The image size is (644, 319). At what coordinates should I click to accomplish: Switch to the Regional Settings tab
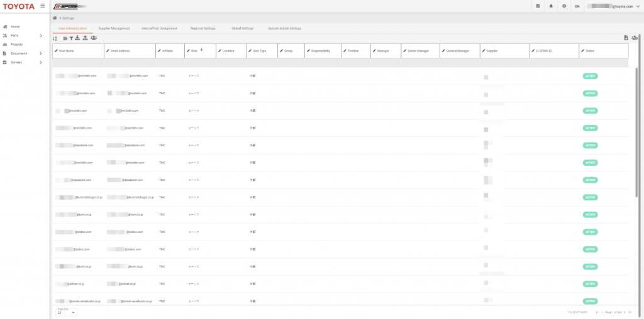tap(203, 28)
